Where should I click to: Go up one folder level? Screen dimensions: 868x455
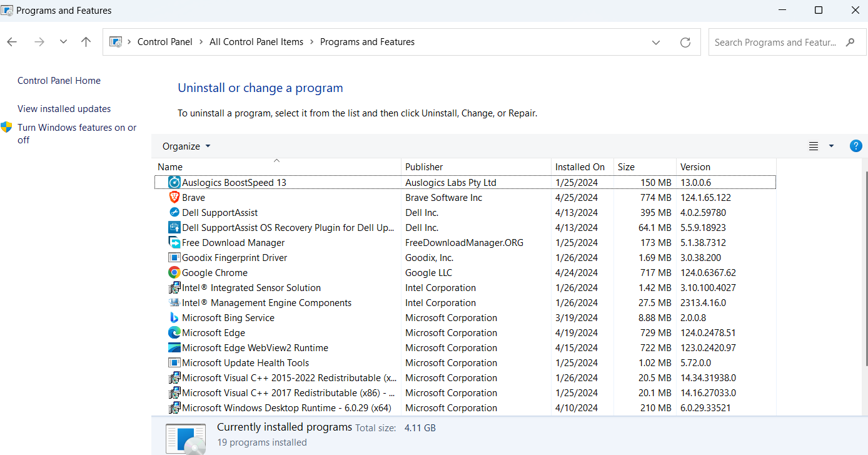86,42
